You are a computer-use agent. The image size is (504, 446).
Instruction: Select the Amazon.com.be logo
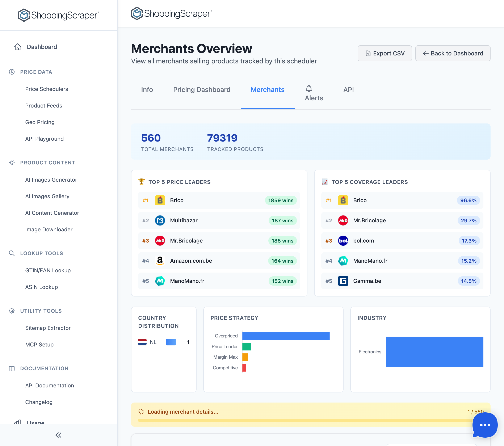(x=160, y=261)
